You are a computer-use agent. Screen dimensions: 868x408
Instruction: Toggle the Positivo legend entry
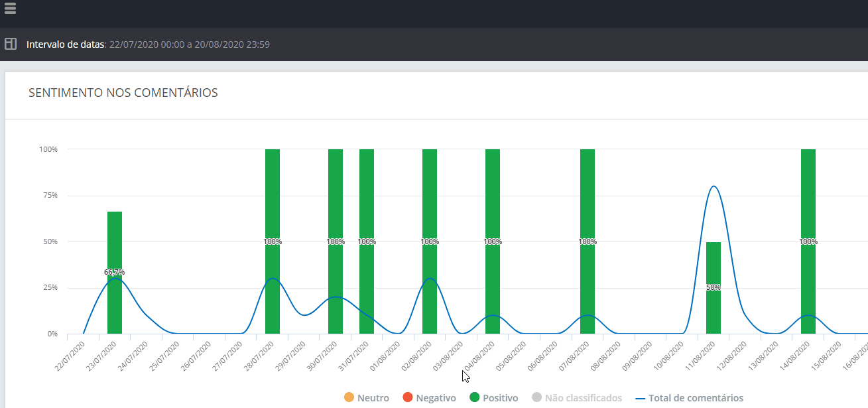tap(493, 398)
